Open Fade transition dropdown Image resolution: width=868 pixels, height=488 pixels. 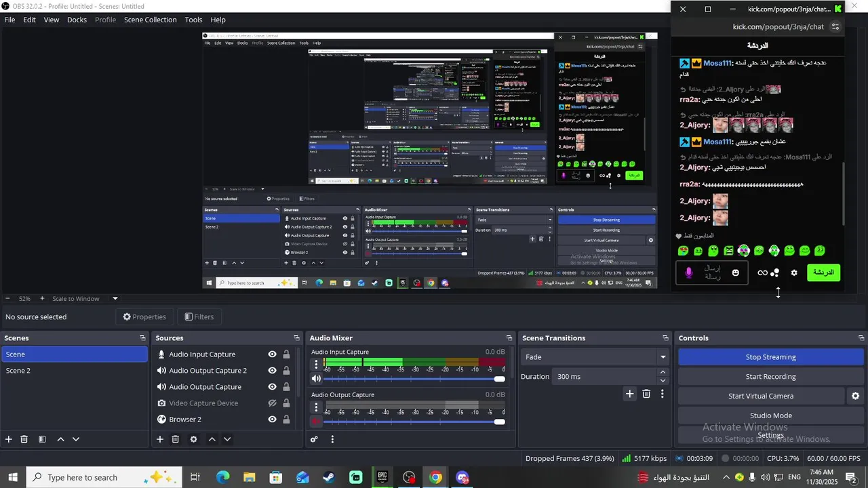[x=594, y=357]
